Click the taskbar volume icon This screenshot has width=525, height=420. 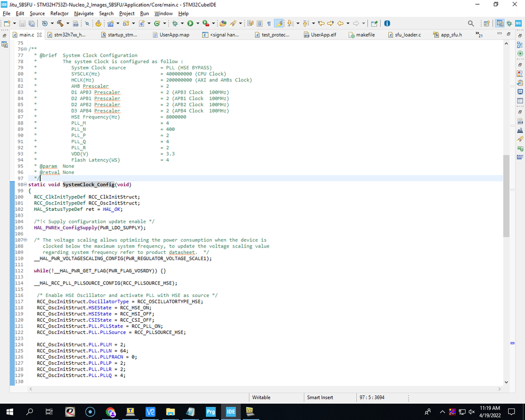click(x=471, y=412)
